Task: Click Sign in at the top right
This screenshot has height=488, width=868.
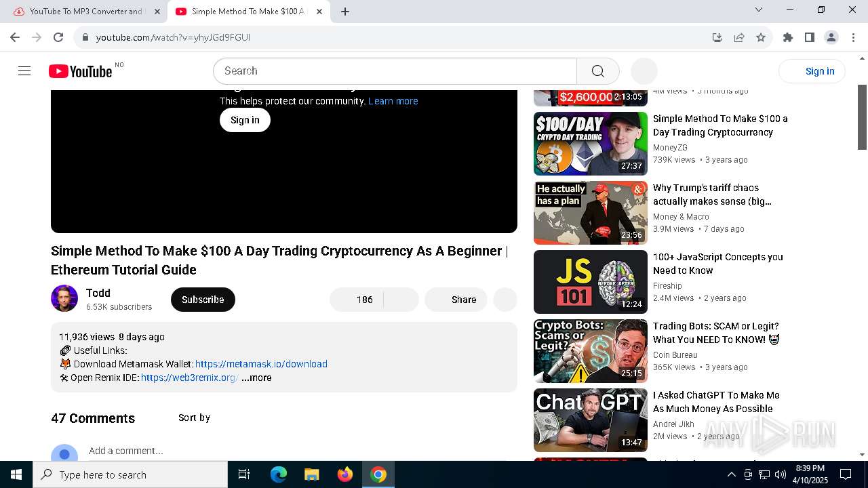Action: click(812, 71)
